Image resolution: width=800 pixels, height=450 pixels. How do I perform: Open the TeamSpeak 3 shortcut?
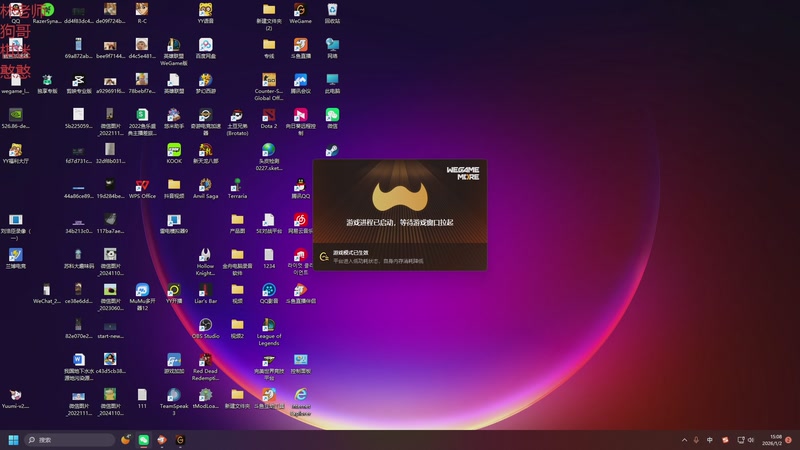[x=174, y=402]
